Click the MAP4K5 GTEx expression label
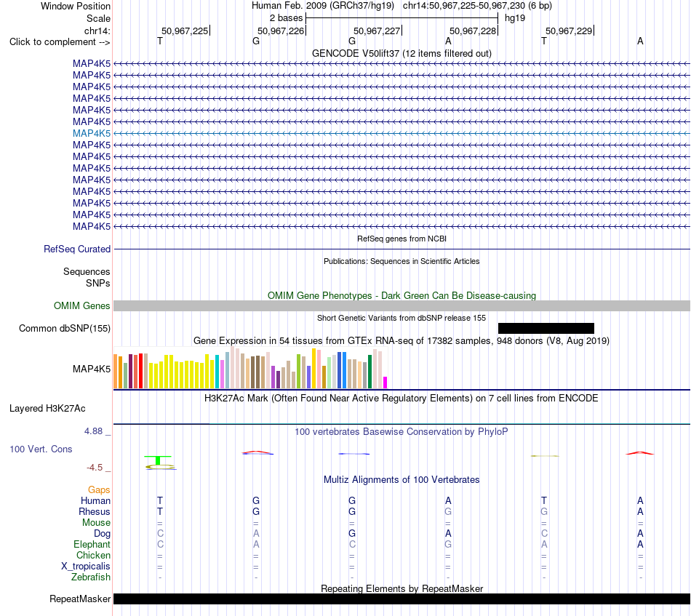This screenshot has width=691, height=616. (92, 369)
